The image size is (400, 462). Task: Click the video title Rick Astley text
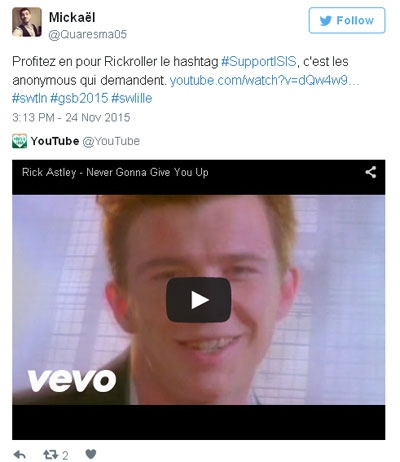tap(115, 172)
